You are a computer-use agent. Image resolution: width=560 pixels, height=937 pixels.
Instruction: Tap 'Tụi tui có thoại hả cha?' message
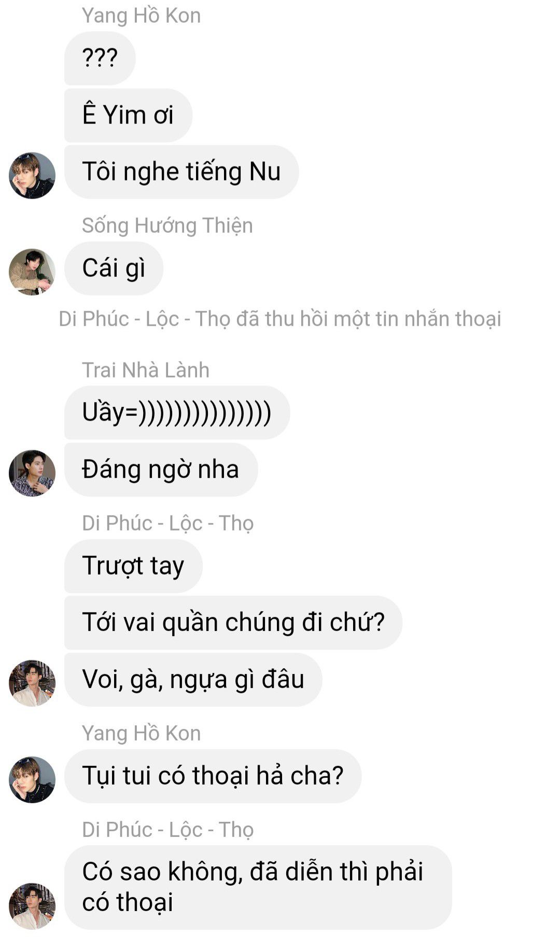coord(213,776)
